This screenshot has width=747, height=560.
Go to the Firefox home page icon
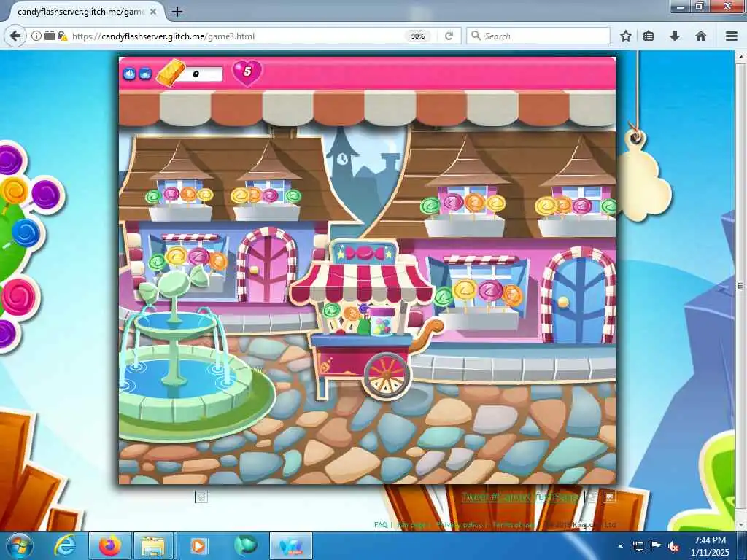[x=701, y=36]
